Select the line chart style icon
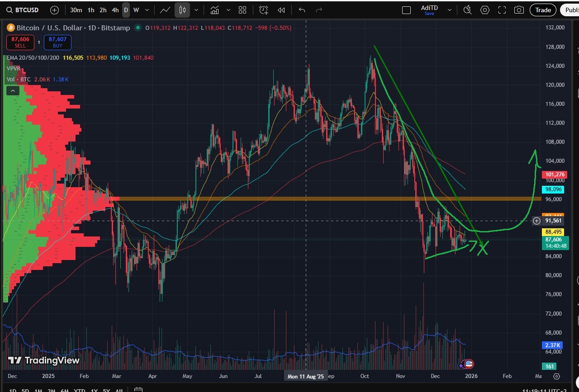Screen dimensions: 579x392 pyautogui.click(x=165, y=10)
